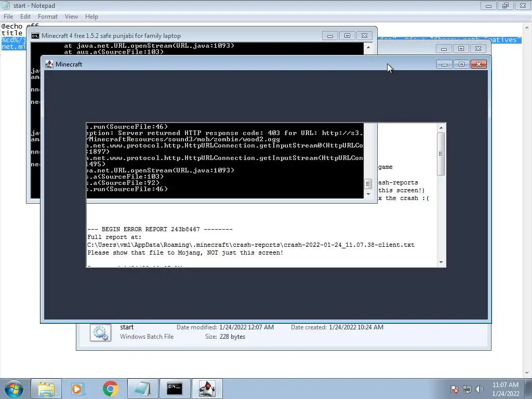Switch to command prompt via taskbar icon
The height and width of the screenshot is (399, 532).
coord(175,389)
